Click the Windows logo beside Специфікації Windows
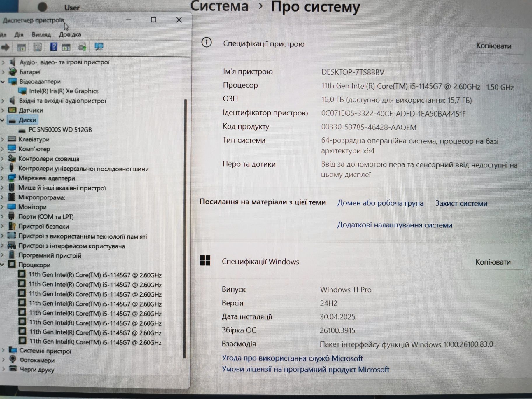This screenshot has height=399, width=532. coord(205,260)
